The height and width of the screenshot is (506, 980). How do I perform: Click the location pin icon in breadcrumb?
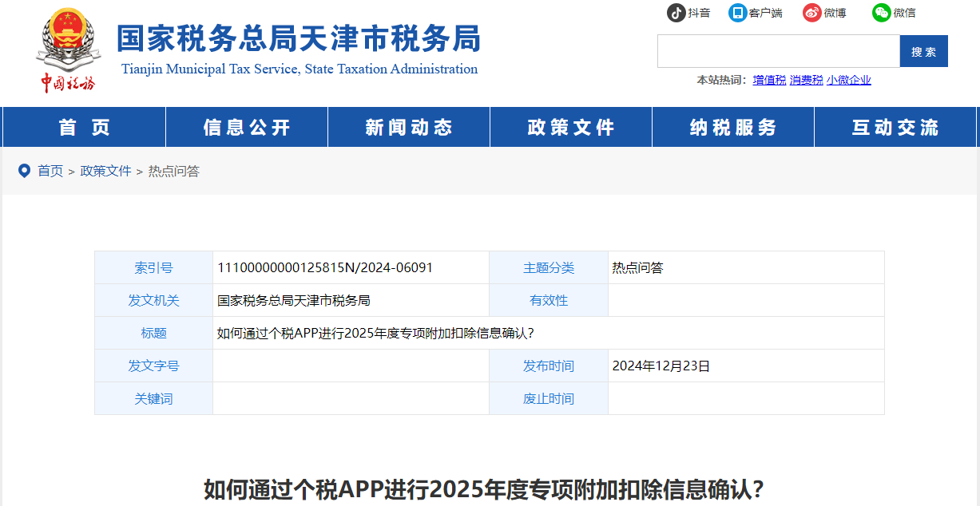click(x=24, y=171)
